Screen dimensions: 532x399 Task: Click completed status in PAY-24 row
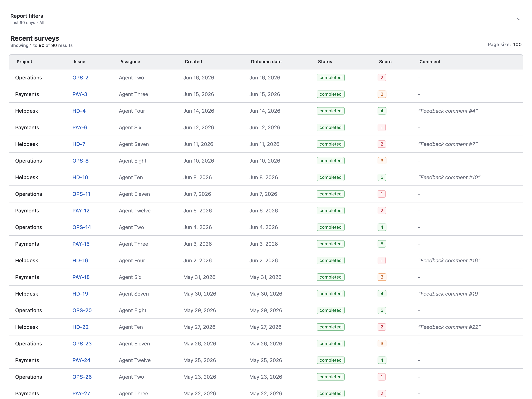click(x=330, y=360)
